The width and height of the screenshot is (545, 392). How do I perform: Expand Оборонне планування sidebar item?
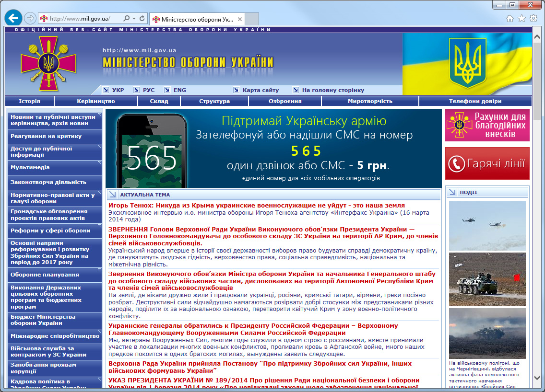[x=55, y=275]
